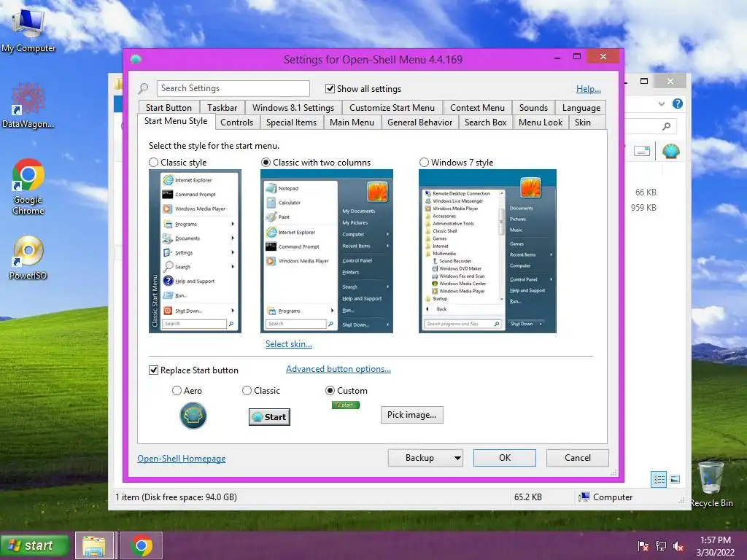747x560 pixels.
Task: Switch to the Sounds tab
Action: [533, 108]
